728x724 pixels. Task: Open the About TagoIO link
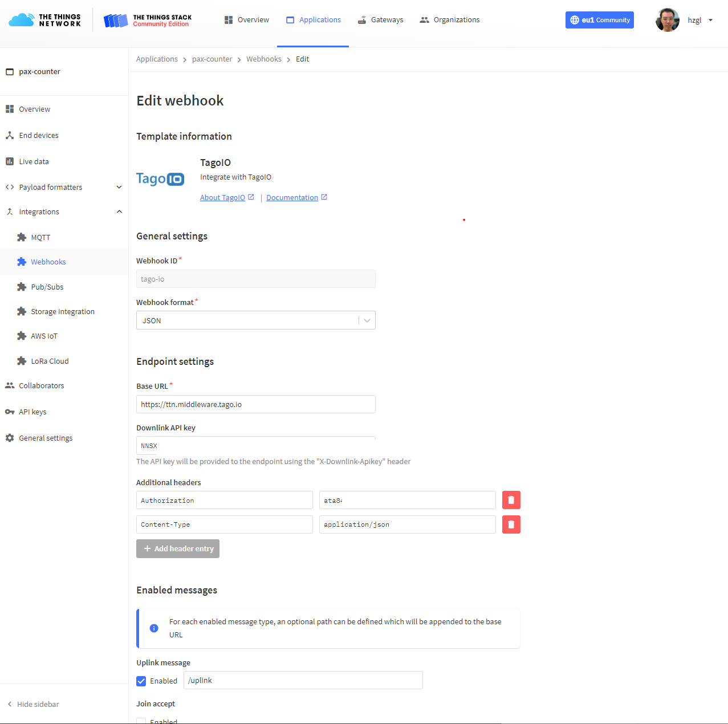click(222, 197)
